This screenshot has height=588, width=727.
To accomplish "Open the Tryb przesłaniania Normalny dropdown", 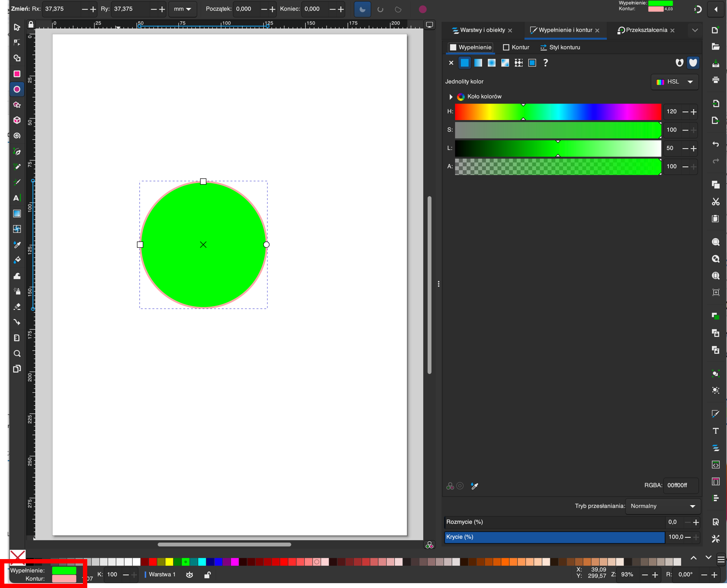I will [x=662, y=506].
